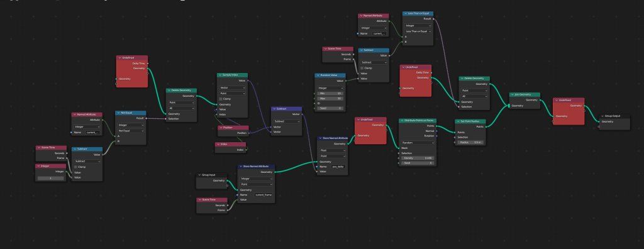Click the Density value field

418,158
